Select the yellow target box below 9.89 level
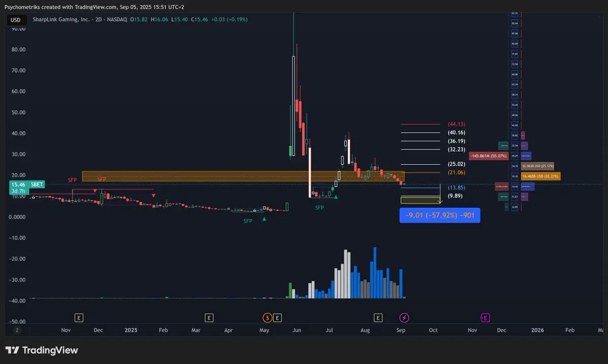Viewport: 608px width, 364px height. point(420,200)
